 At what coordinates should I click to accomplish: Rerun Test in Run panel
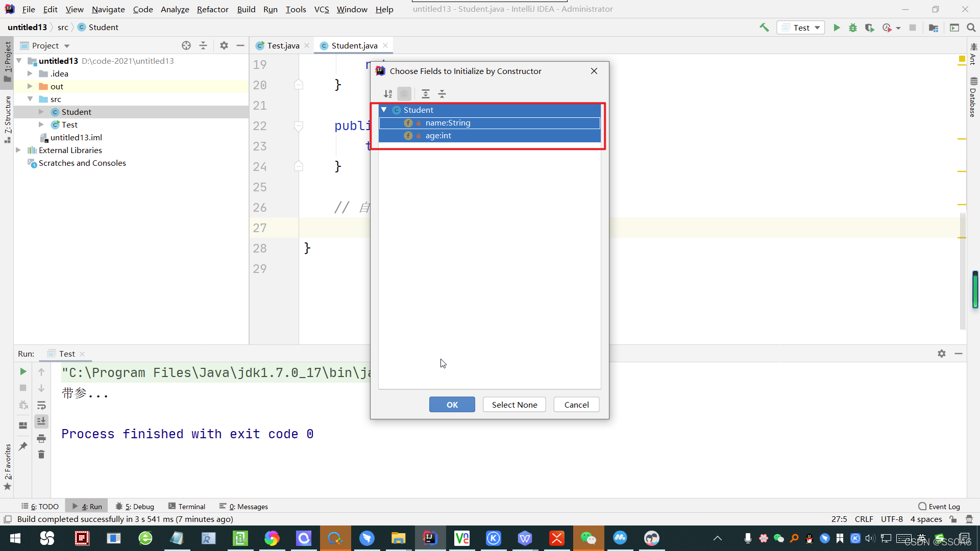[23, 371]
